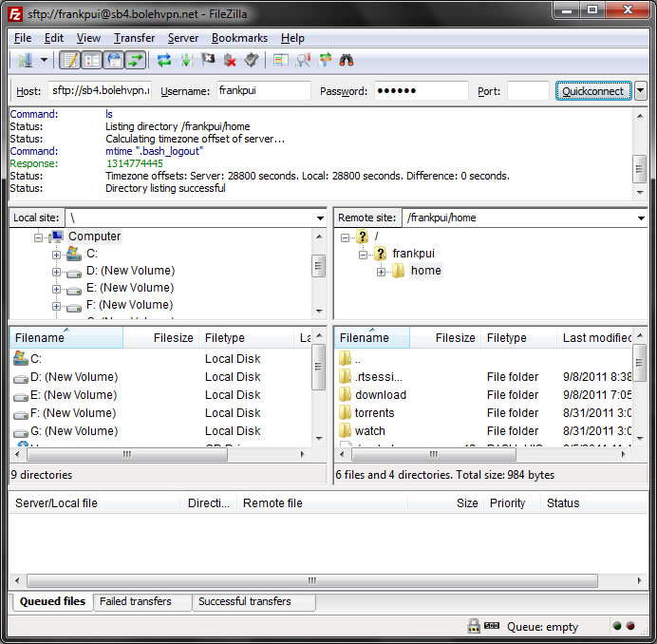Search for files (binoculars icon)
Screen dimensions: 657x644
point(347,61)
